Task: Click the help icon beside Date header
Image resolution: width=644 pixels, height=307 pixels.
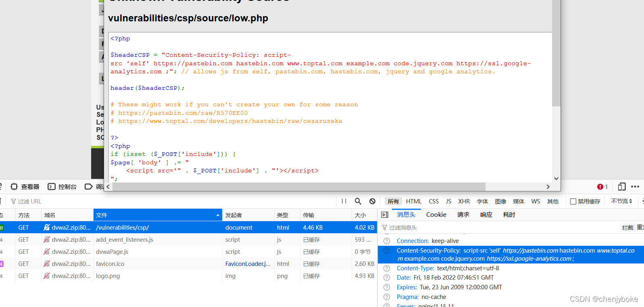Action: (x=387, y=278)
